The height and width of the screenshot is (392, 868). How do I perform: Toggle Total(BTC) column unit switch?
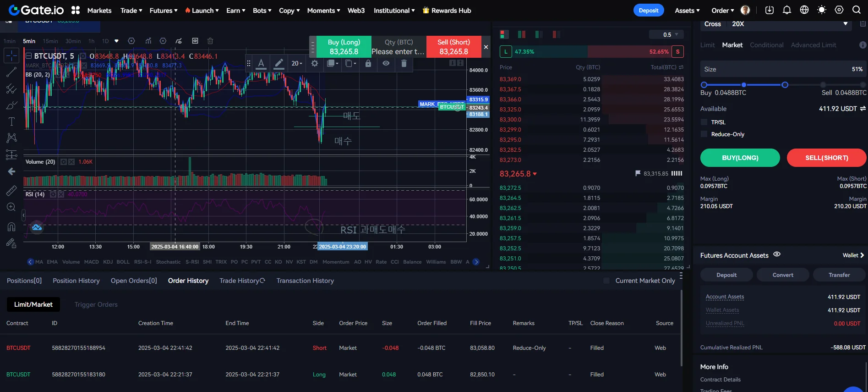pyautogui.click(x=681, y=67)
